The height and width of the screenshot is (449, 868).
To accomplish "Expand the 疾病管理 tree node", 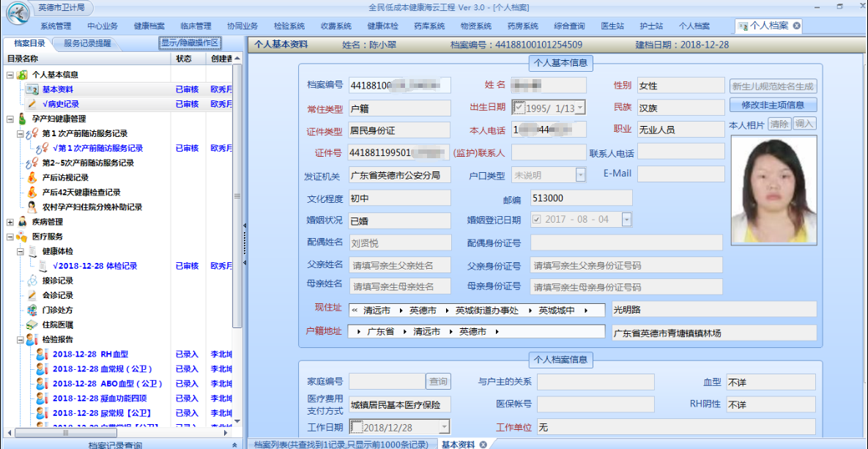I will click(x=10, y=222).
